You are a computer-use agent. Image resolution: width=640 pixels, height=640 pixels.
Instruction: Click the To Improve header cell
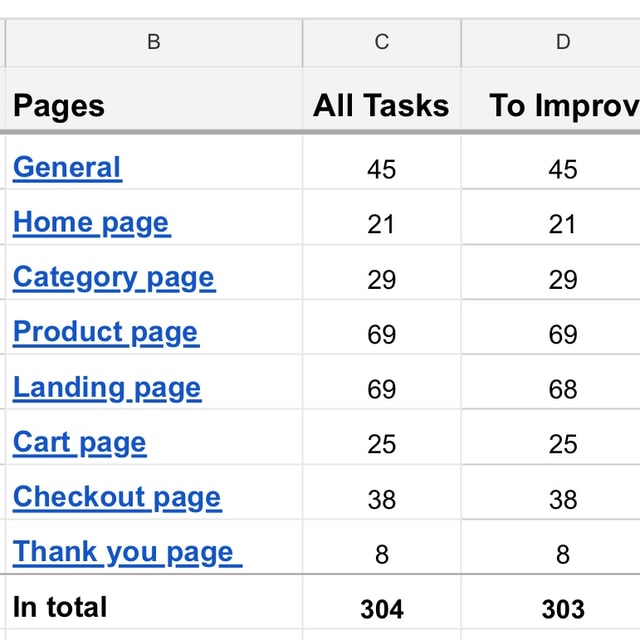562,105
